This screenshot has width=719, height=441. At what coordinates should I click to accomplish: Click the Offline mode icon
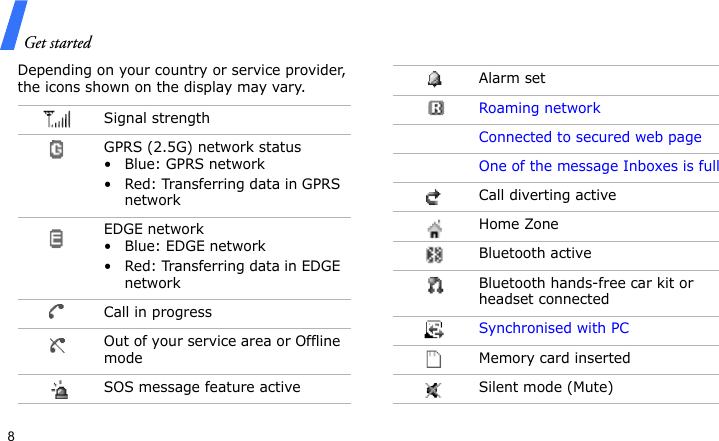pyautogui.click(x=57, y=344)
